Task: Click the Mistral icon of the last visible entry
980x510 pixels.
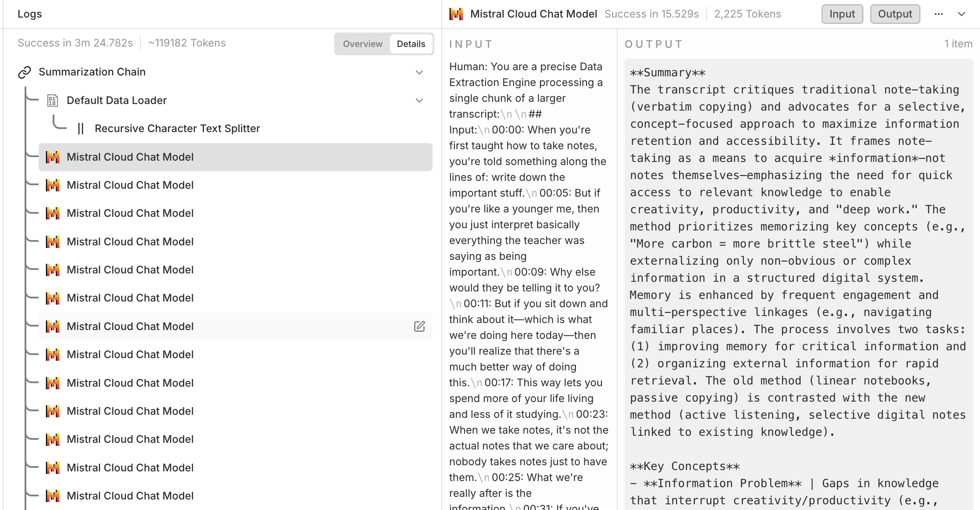Action: (x=53, y=496)
